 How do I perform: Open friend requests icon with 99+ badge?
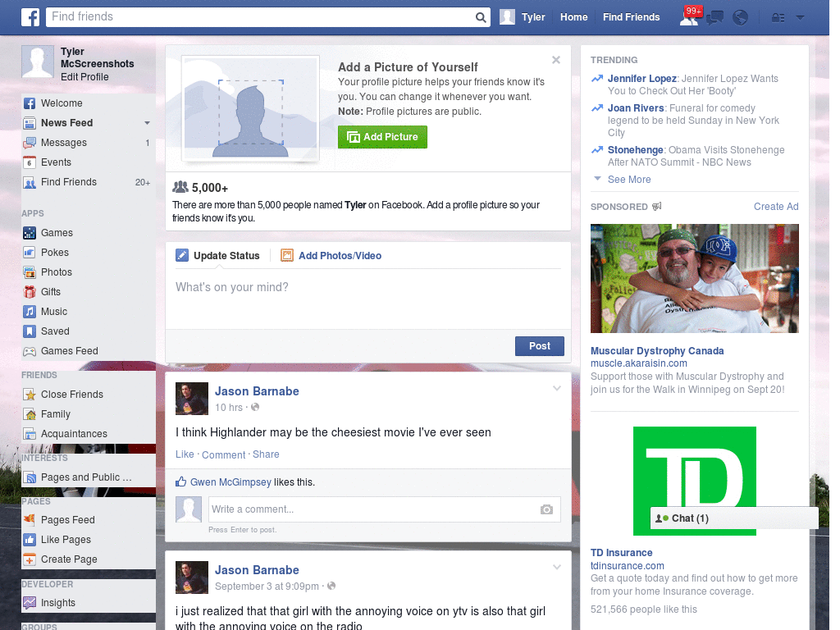[690, 16]
